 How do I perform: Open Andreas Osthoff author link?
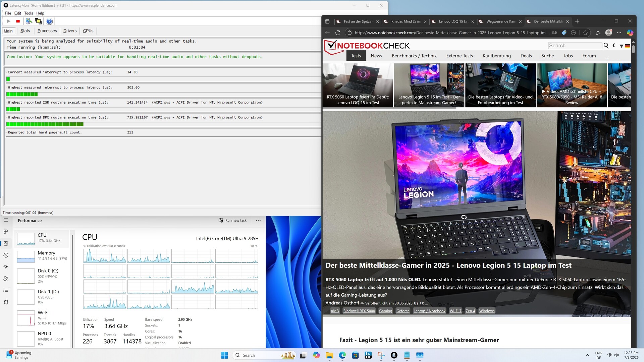[x=342, y=303]
